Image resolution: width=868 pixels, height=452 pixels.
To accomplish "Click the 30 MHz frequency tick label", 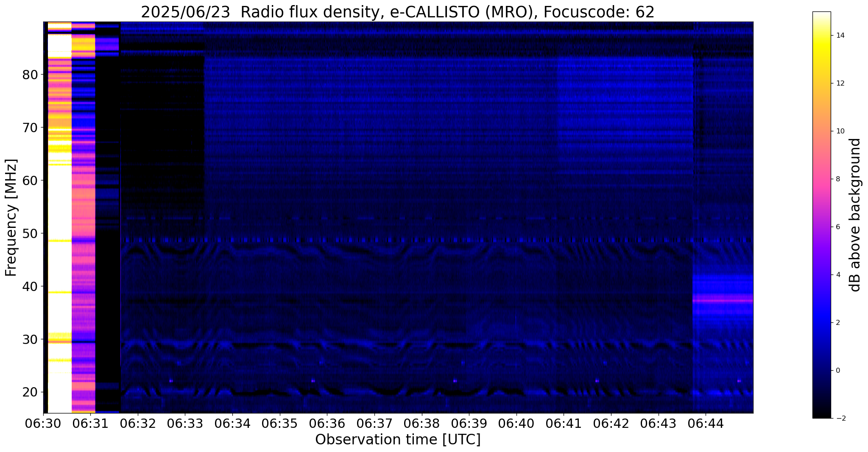I will point(30,339).
